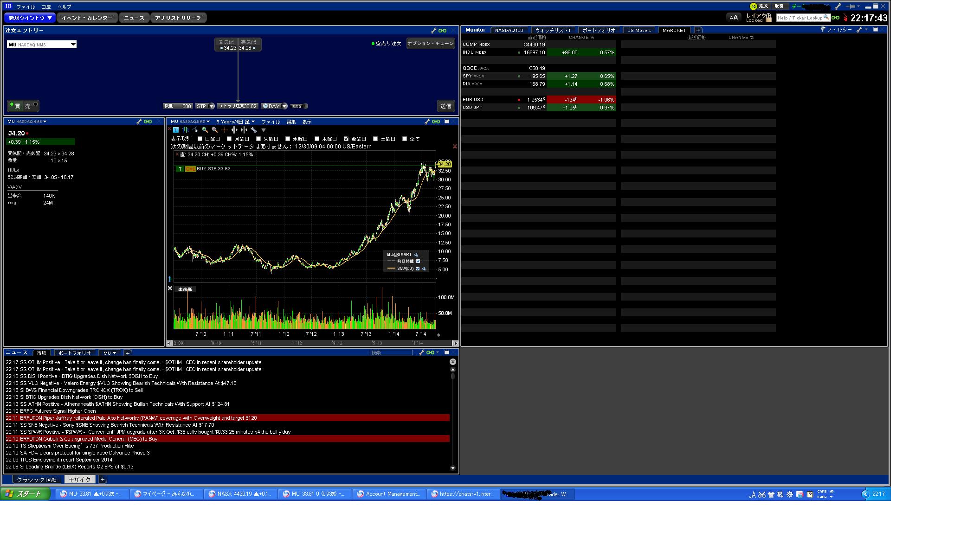Viewport: 980px width, 551px height.
Task: Click the chart zoom out magnifier icon
Action: pos(214,130)
